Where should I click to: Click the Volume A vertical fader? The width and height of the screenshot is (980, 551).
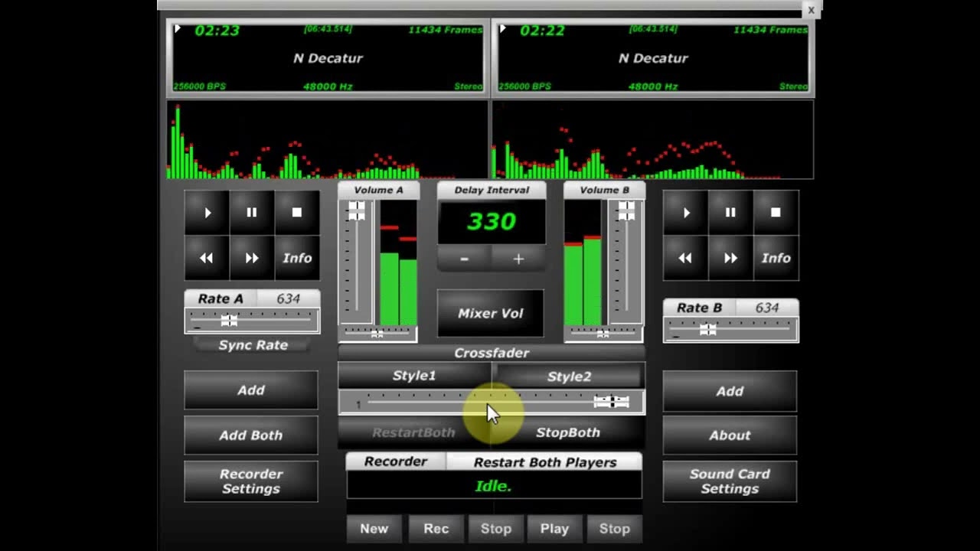tap(357, 262)
